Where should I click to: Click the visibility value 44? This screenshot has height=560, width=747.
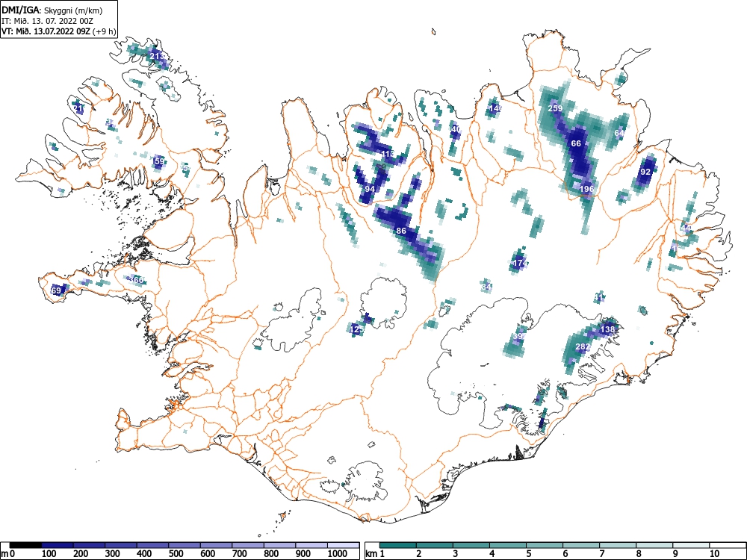(x=686, y=228)
